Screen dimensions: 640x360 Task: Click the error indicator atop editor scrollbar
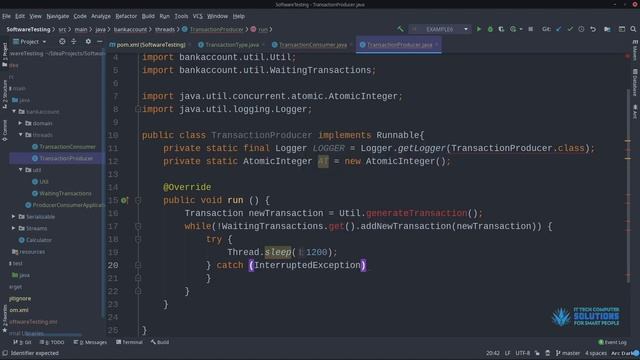tap(627, 56)
